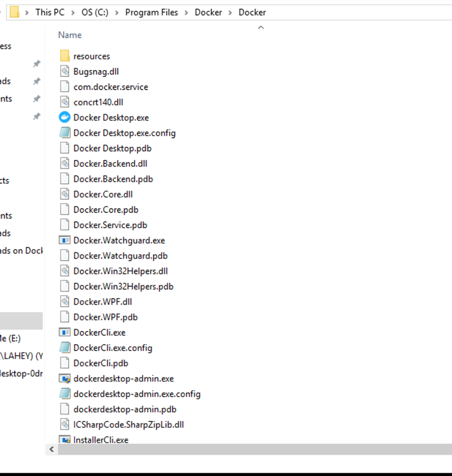Open the resources folder icon

click(x=65, y=56)
